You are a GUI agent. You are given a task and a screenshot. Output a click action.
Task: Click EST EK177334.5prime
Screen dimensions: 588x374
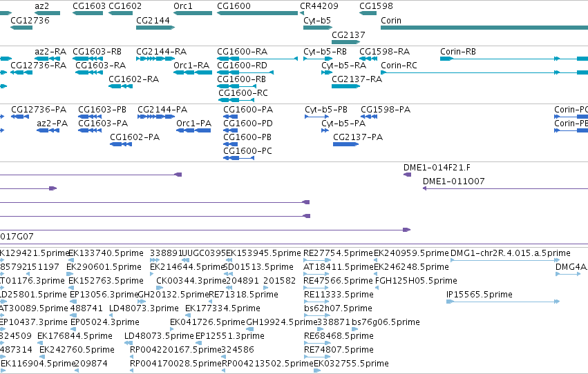pos(188,315)
